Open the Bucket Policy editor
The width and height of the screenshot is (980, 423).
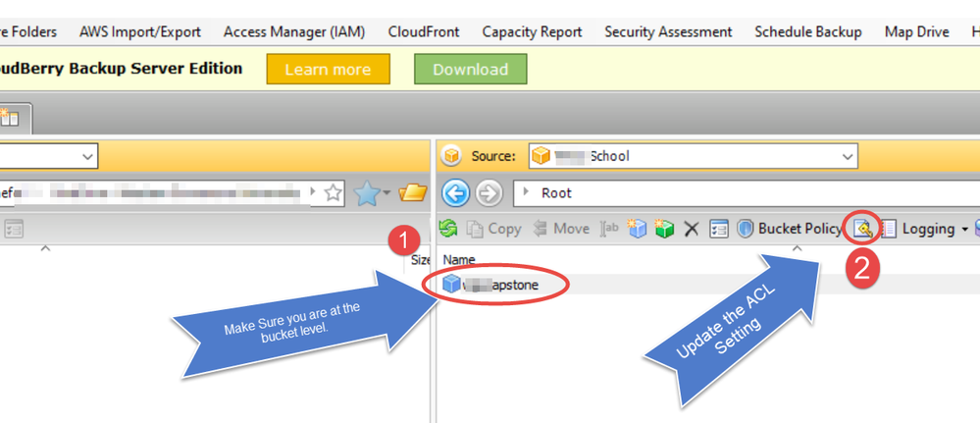pos(790,229)
